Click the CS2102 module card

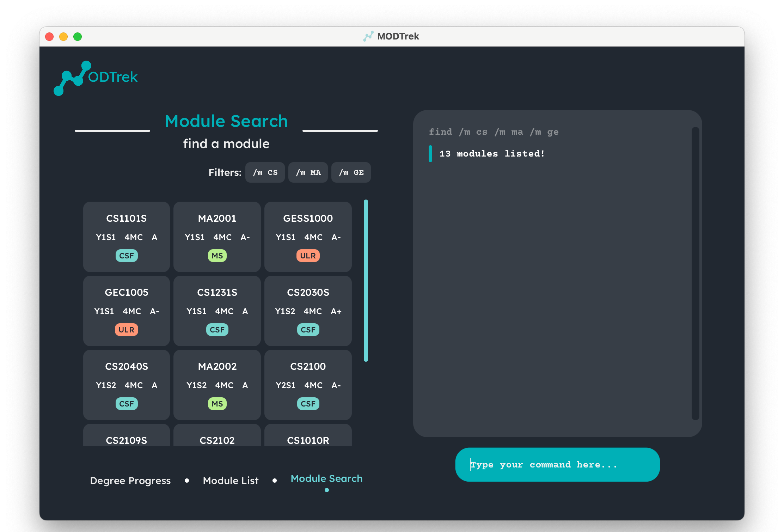(x=217, y=436)
